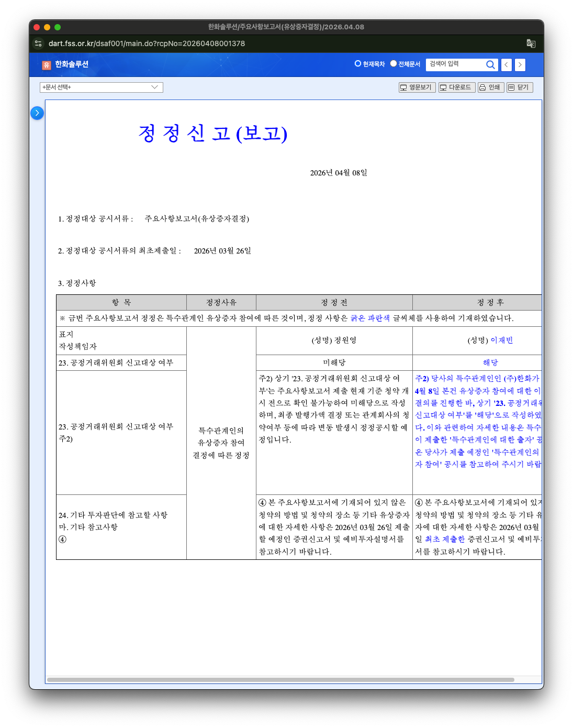The image size is (573, 728).
Task: Expand the side panel blue arrow
Action: pyautogui.click(x=37, y=113)
